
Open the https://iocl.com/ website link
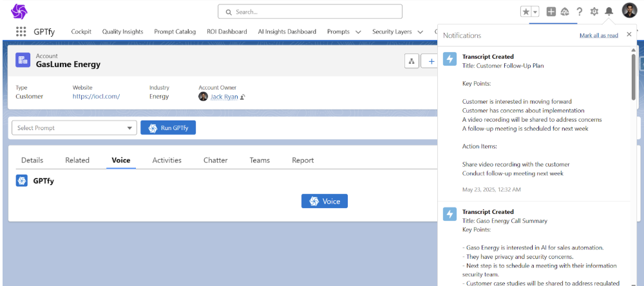pyautogui.click(x=96, y=97)
